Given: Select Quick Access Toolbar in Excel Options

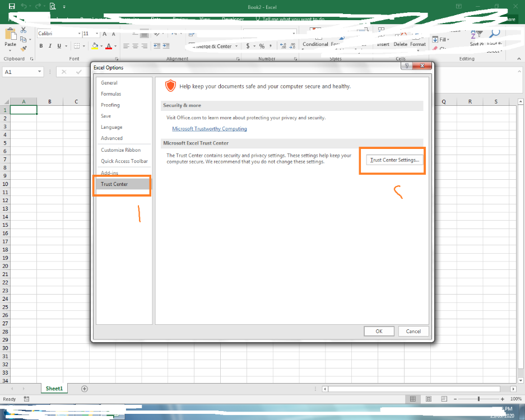Looking at the screenshot, I should [124, 161].
